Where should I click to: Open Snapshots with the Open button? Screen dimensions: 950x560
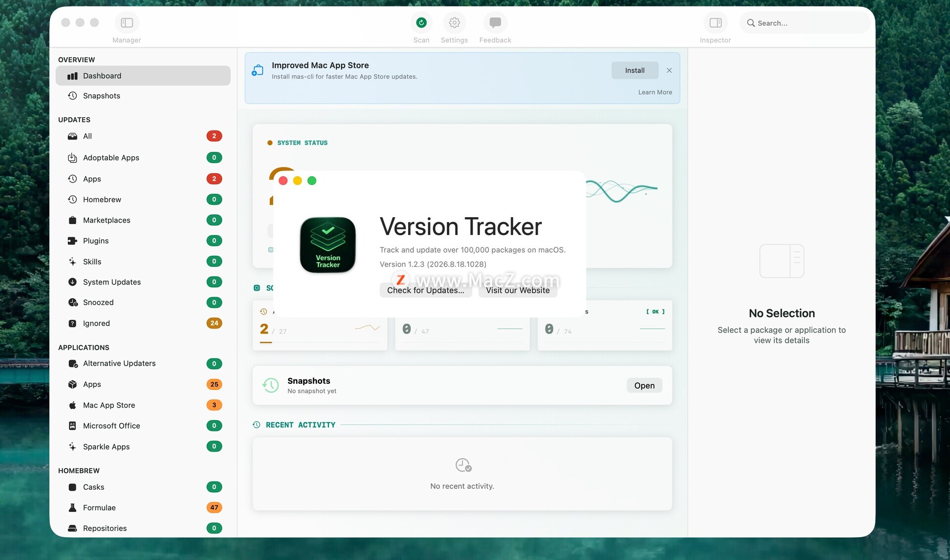click(644, 386)
